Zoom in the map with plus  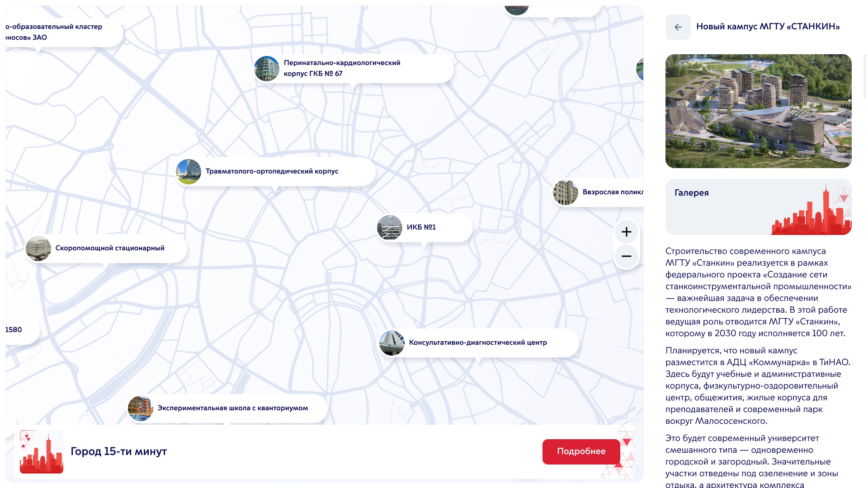click(x=627, y=232)
